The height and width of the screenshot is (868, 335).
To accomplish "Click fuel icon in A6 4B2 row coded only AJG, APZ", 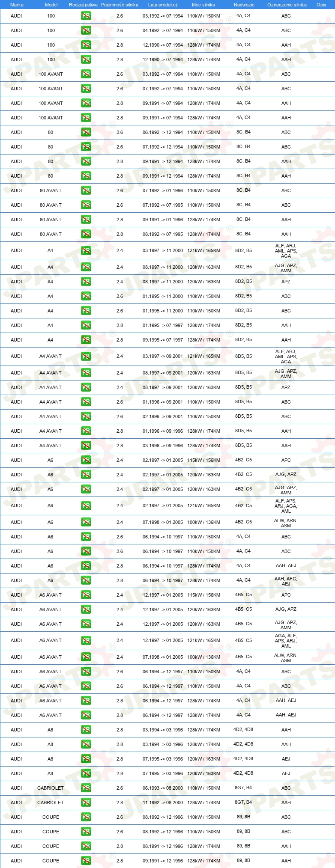I will click(86, 475).
